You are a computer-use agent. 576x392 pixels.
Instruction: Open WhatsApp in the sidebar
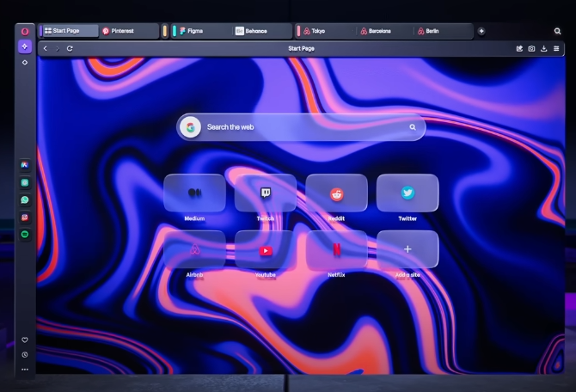point(25,199)
